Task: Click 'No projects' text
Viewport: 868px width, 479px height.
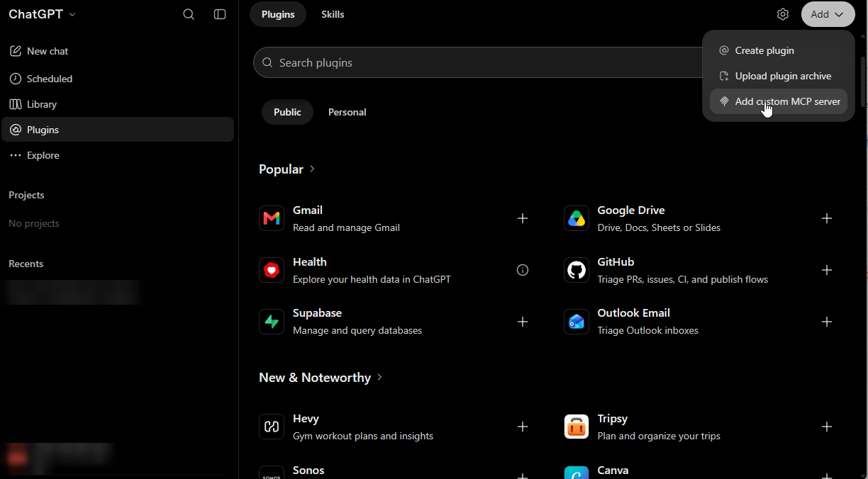Action: (34, 223)
